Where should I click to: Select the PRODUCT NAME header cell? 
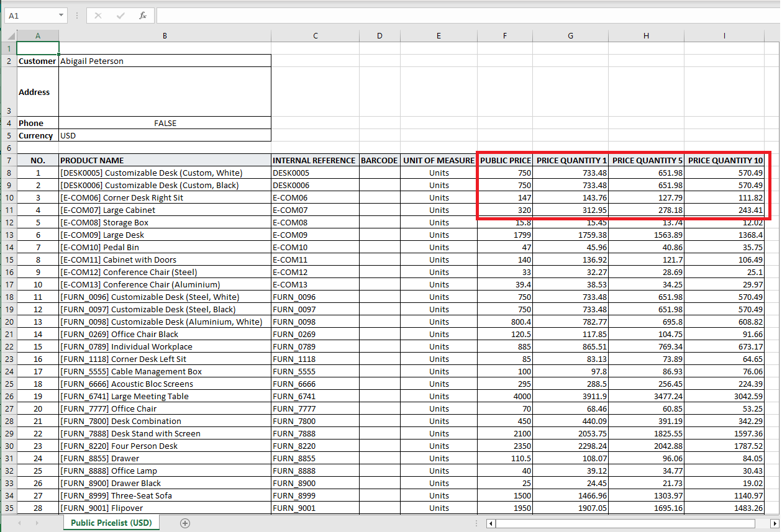pyautogui.click(x=165, y=160)
